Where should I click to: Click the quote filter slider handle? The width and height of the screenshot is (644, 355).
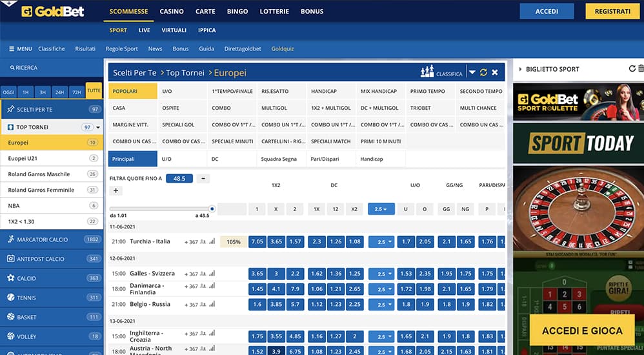pos(212,208)
